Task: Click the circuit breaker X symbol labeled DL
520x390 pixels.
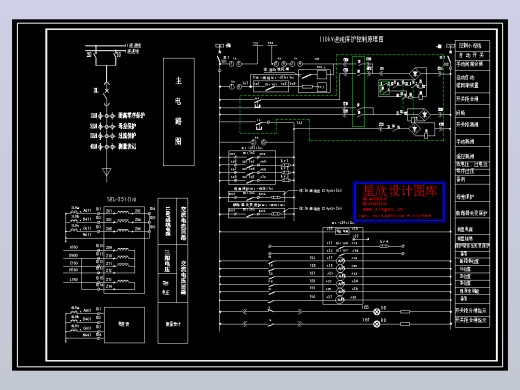Action: (107, 91)
